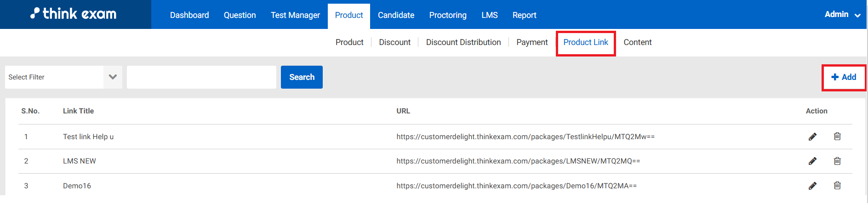Click the Add button
Viewport: 868px width, 203px height.
point(844,77)
